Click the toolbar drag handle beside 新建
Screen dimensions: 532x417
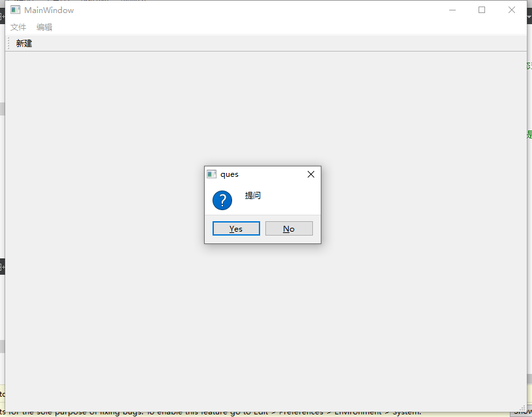8,44
